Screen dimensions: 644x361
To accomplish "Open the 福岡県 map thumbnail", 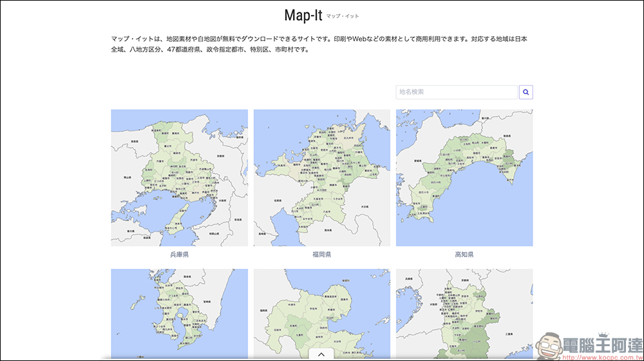I will tap(322, 178).
